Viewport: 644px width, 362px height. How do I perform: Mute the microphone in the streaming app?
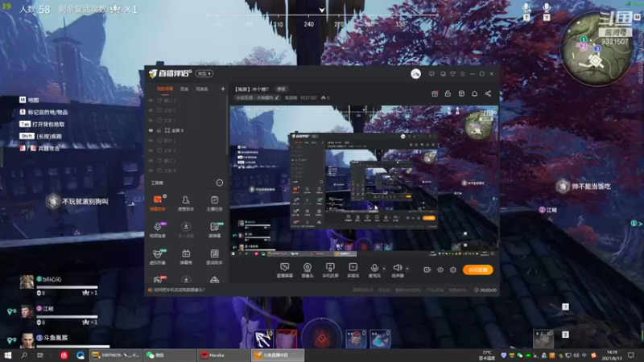tap(374, 270)
